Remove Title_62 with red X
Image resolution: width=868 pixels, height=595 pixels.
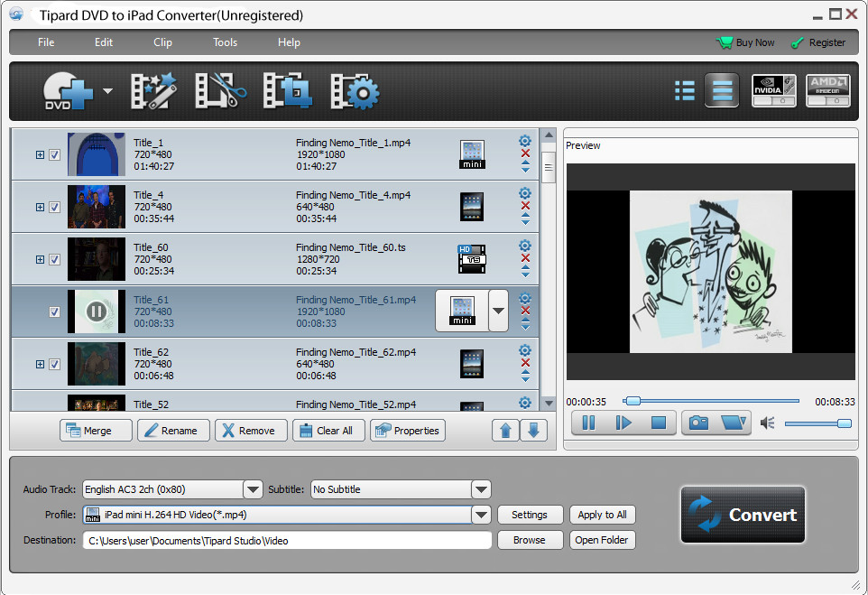(x=525, y=363)
